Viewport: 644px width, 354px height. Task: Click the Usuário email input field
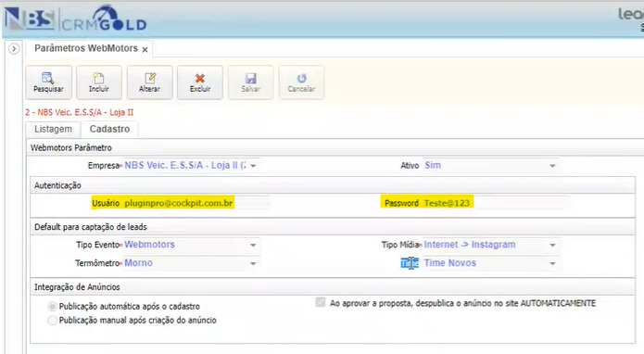coord(196,203)
